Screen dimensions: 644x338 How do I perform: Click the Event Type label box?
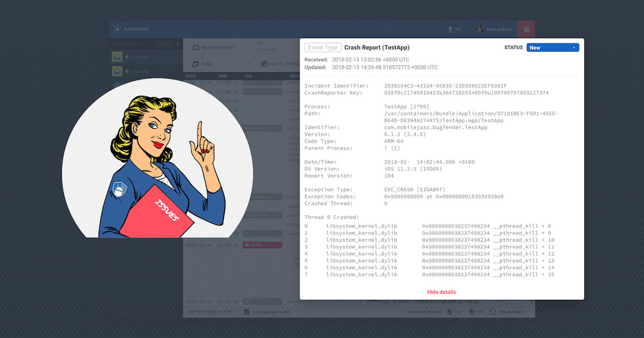[323, 48]
